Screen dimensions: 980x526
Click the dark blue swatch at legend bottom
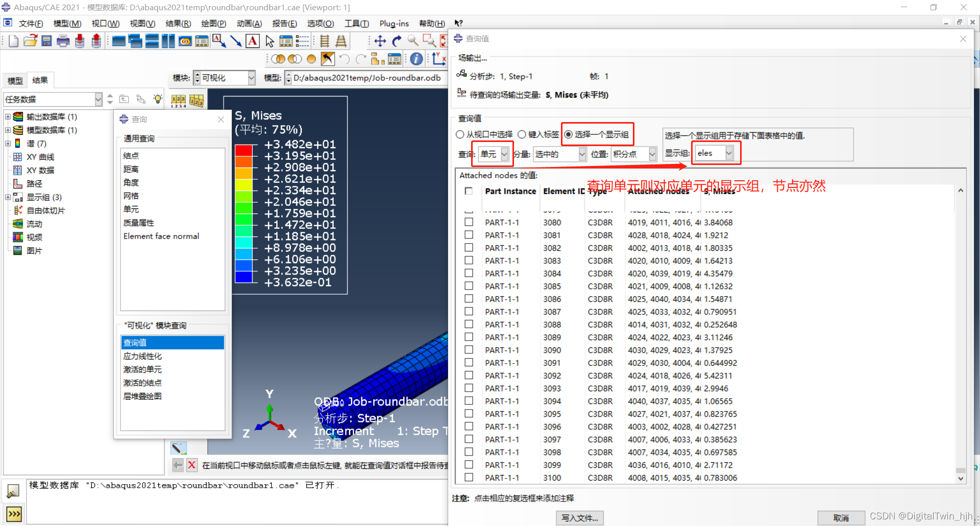pyautogui.click(x=244, y=276)
